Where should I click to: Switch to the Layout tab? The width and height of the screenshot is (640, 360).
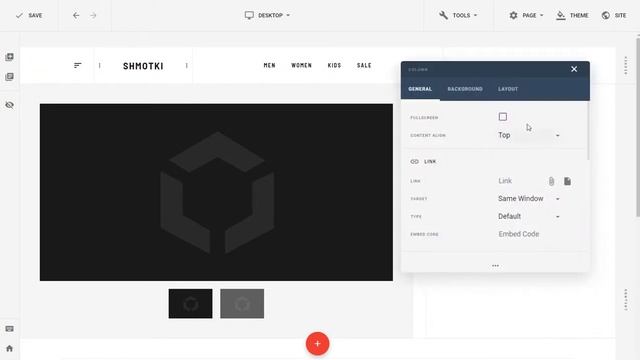pyautogui.click(x=508, y=89)
